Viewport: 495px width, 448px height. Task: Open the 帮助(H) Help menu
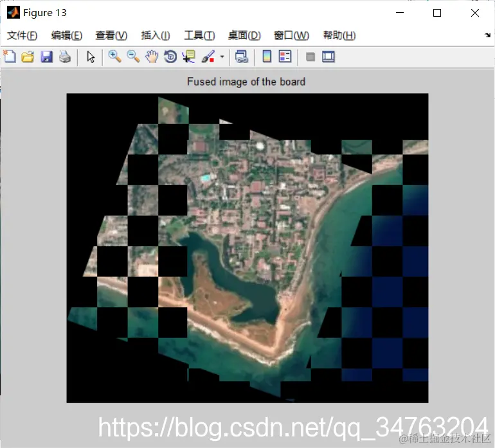pyautogui.click(x=339, y=35)
